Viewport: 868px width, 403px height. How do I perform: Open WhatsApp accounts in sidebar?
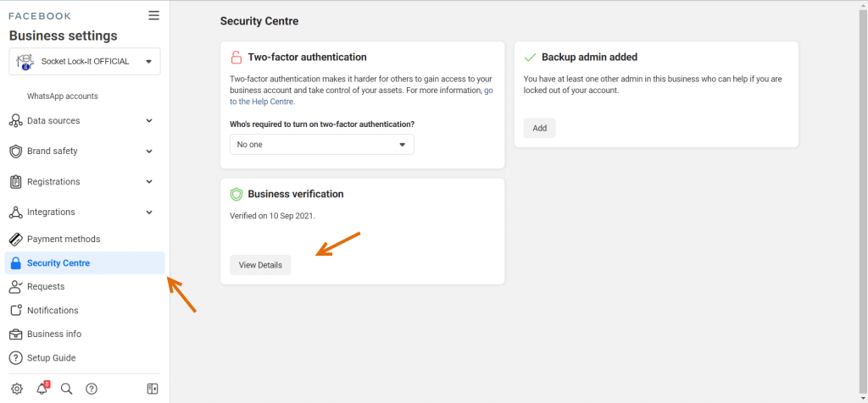pyautogui.click(x=63, y=97)
